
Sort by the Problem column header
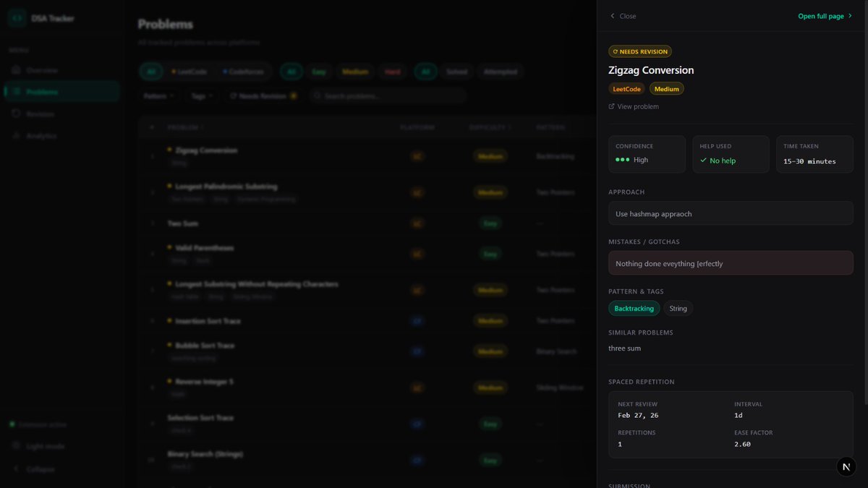point(185,127)
